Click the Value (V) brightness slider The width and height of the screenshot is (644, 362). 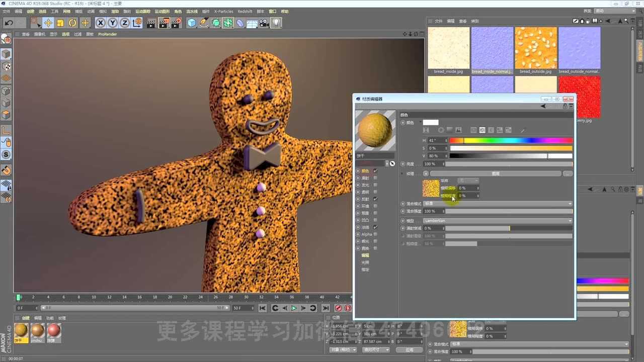click(511, 156)
